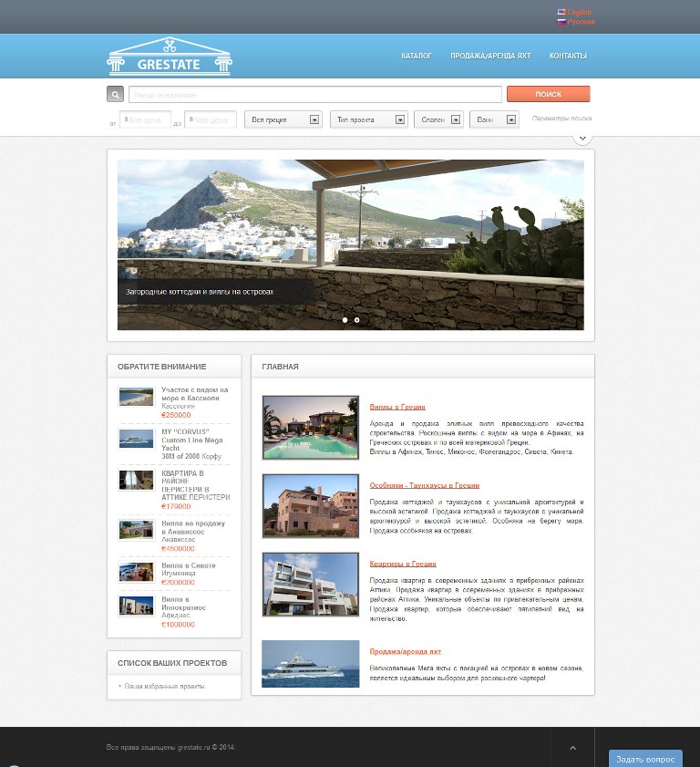This screenshot has width=700, height=767.
Task: Open Продажа/Аренда яхт menu item
Action: tap(490, 56)
